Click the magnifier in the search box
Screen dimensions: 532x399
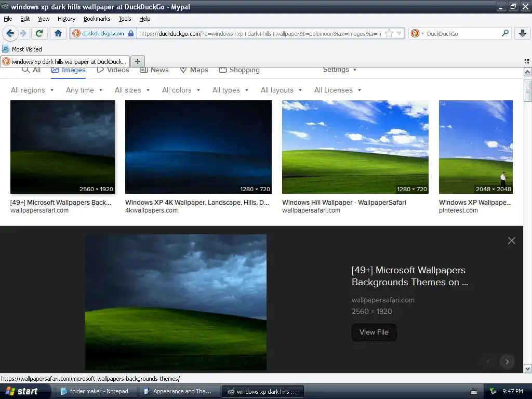[x=505, y=33]
